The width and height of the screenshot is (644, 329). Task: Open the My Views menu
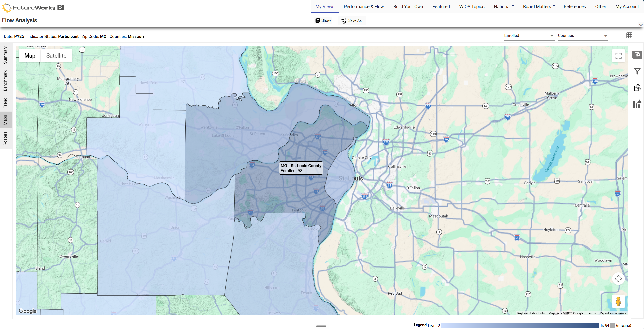(x=325, y=7)
